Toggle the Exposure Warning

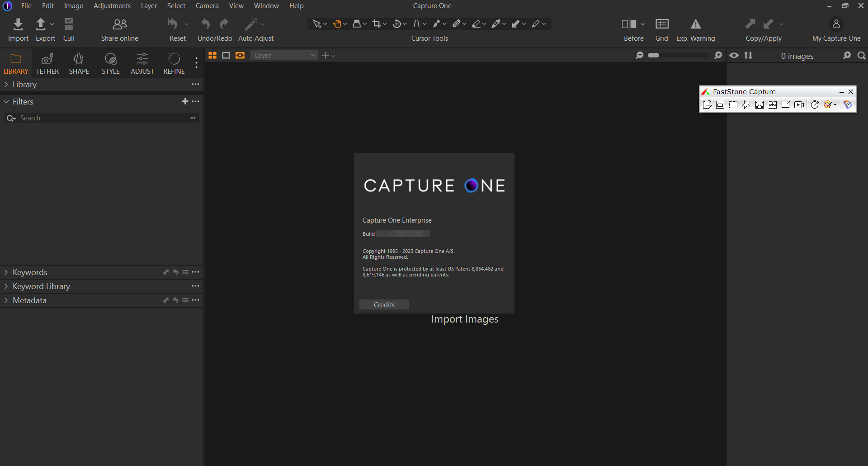click(696, 24)
